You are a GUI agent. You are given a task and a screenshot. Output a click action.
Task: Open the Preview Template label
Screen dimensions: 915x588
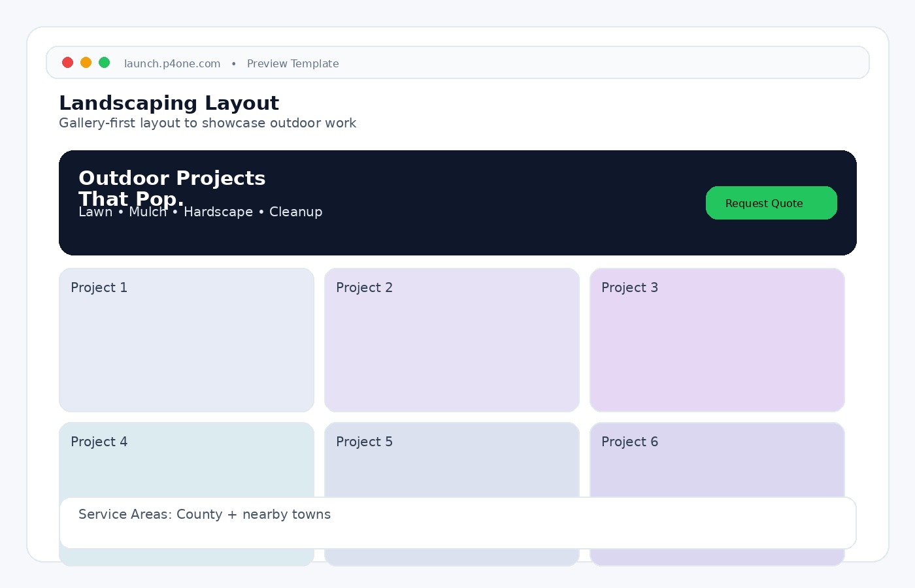coord(293,63)
